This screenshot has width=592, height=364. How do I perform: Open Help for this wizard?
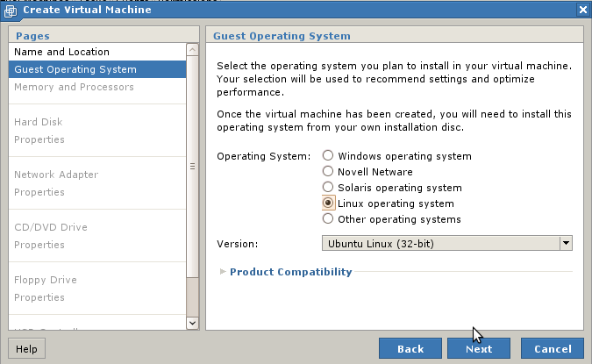tap(26, 348)
